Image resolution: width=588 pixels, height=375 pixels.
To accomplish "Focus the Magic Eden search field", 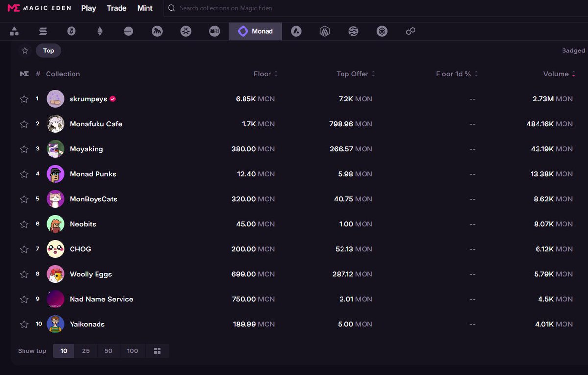I will (x=375, y=8).
